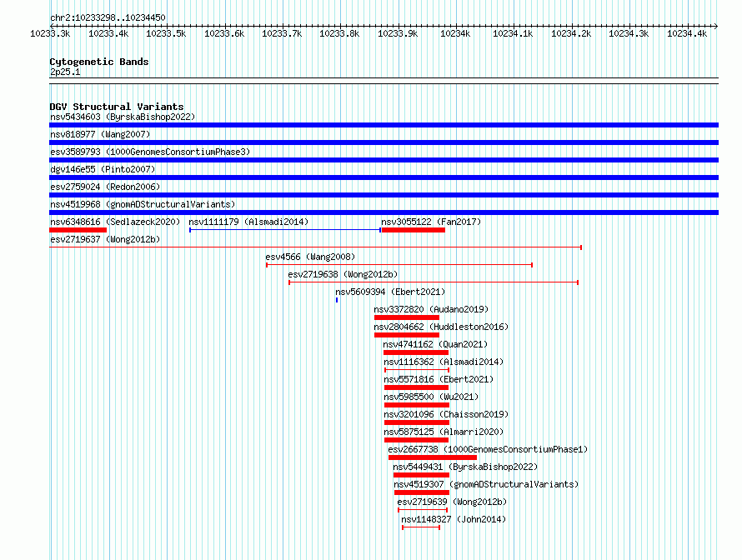Viewport: 742px width, 560px height.
Task: Open nsv3372820 (Audano2019) label
Action: 431,309
